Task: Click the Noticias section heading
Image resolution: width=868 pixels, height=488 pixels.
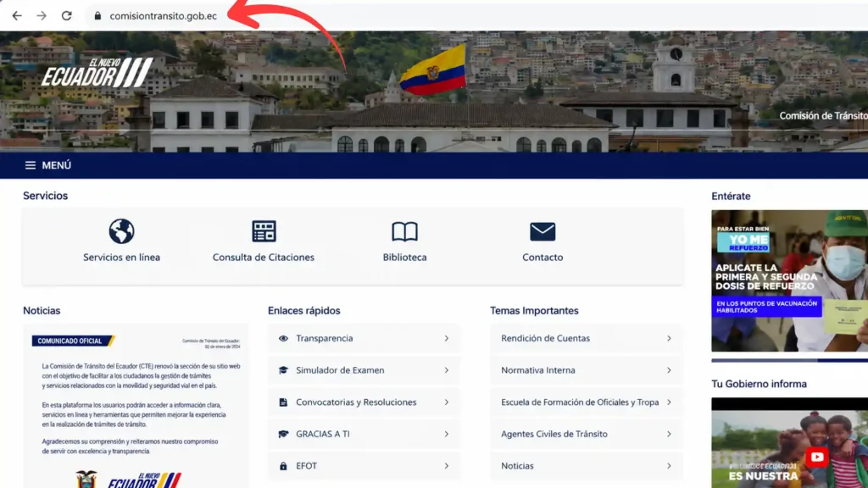Action: point(42,311)
